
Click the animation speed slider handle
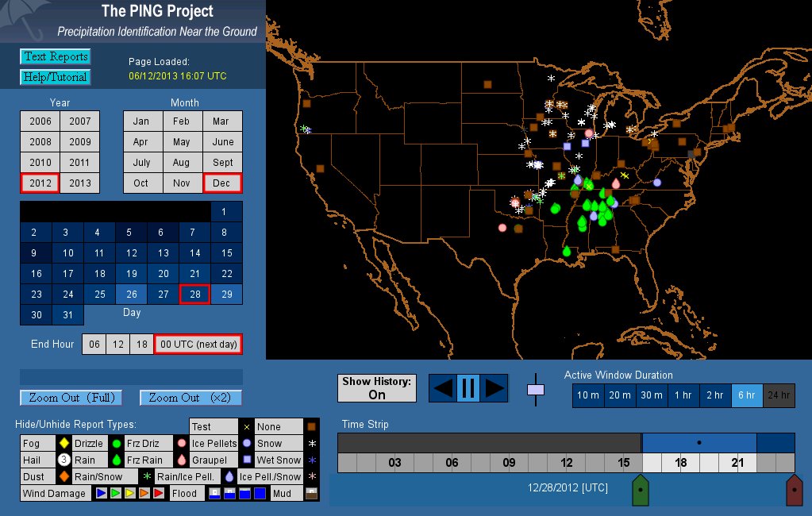[536, 390]
